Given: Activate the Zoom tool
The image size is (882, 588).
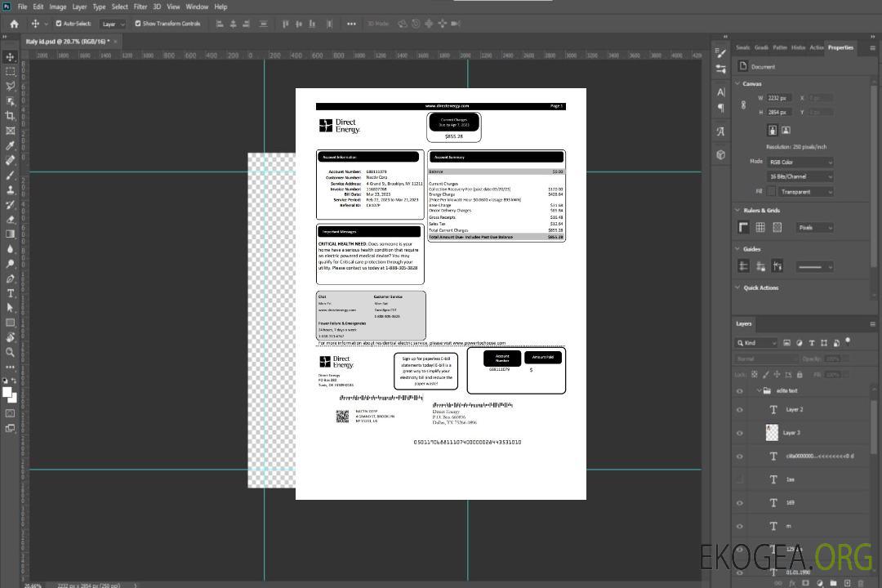Looking at the screenshot, I should [11, 352].
